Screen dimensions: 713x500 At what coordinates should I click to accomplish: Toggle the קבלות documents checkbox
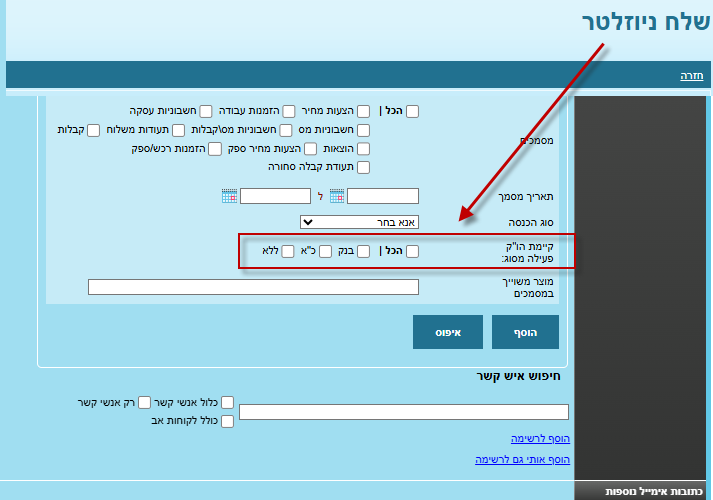click(94, 130)
